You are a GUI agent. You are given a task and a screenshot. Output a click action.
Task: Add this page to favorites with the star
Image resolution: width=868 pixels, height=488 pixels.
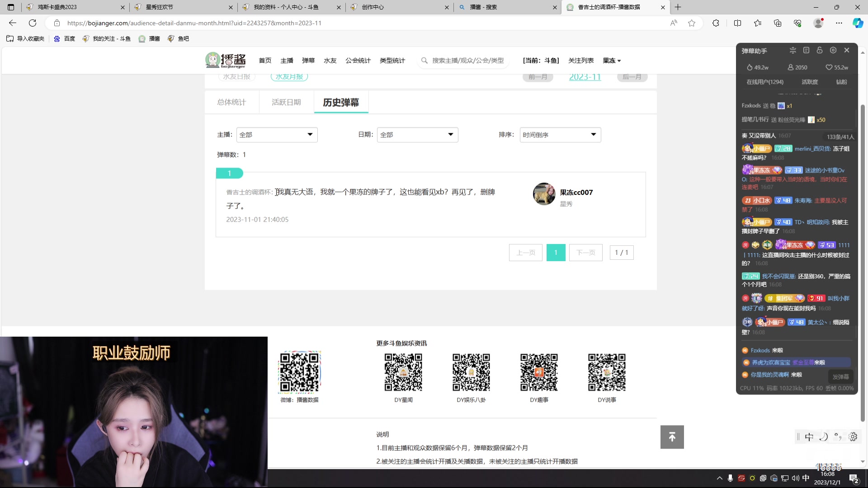(692, 23)
